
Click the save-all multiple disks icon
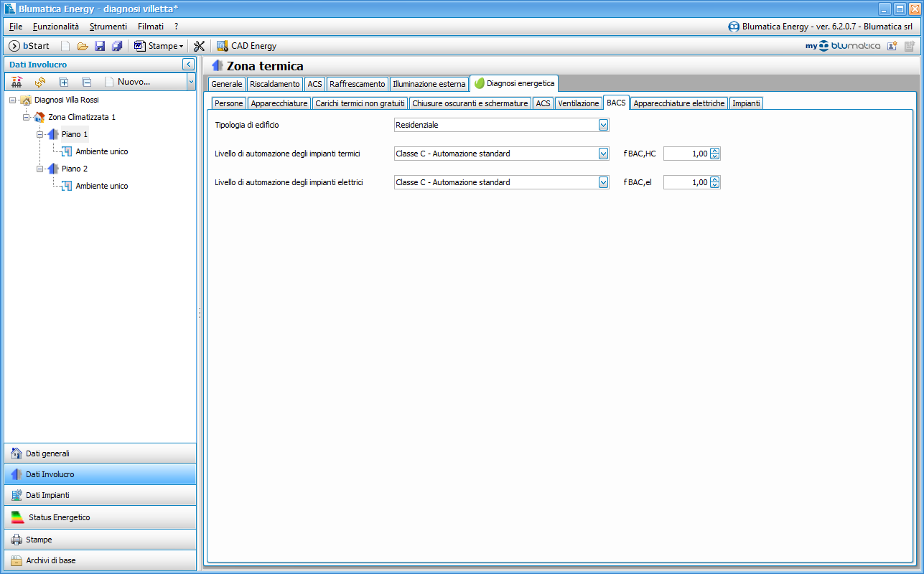(x=117, y=46)
